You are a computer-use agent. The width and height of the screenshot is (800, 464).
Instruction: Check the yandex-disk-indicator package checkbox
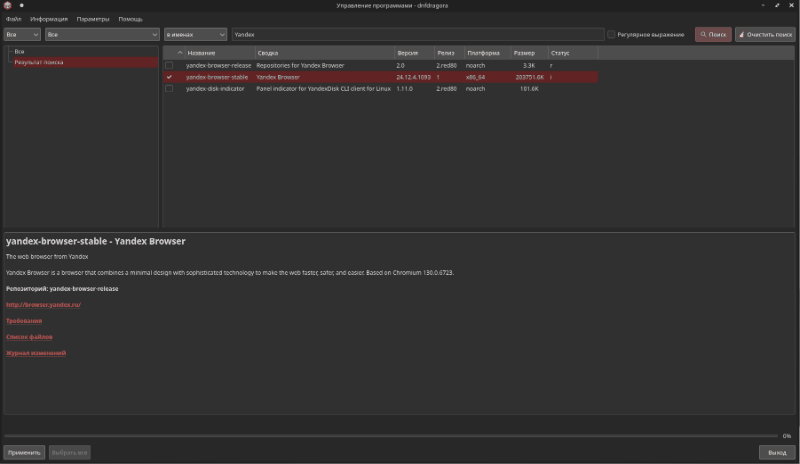coord(169,89)
